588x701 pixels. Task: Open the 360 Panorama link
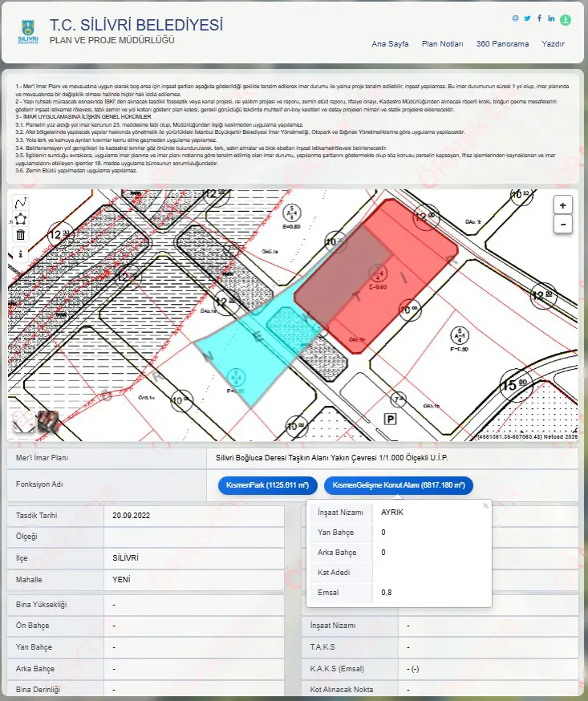pyautogui.click(x=502, y=44)
